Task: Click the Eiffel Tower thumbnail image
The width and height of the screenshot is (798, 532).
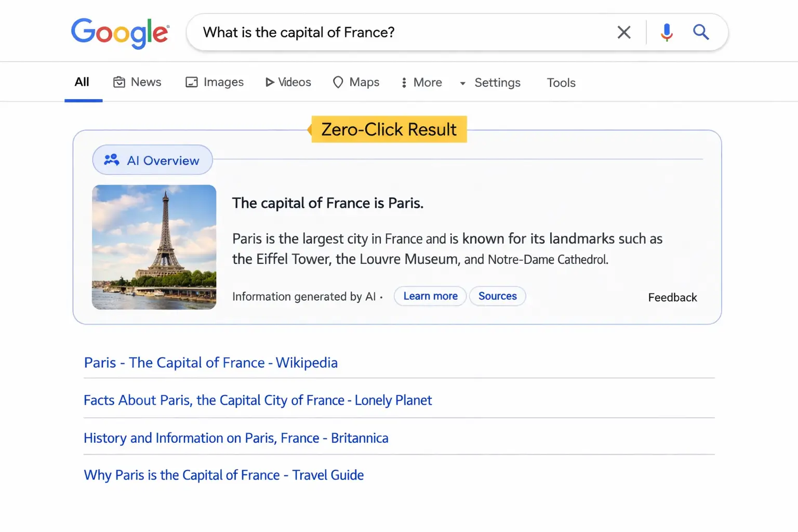Action: pyautogui.click(x=154, y=247)
